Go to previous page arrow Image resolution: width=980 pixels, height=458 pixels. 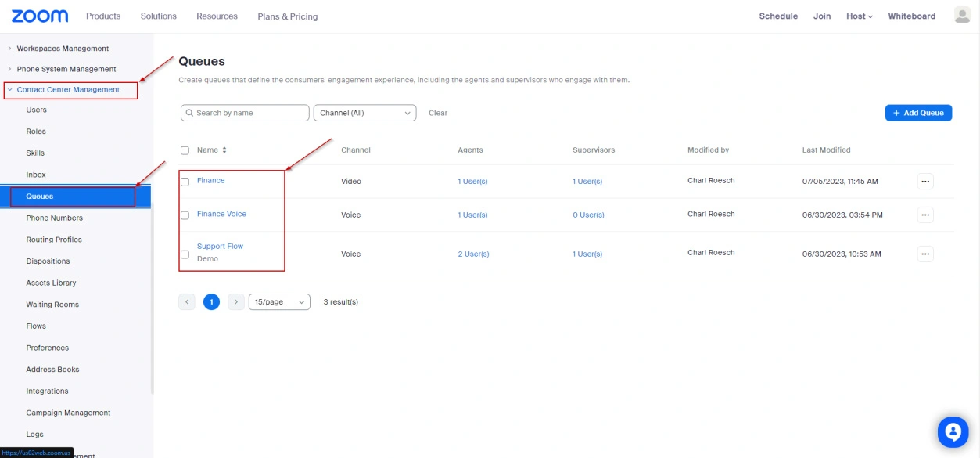(x=187, y=302)
